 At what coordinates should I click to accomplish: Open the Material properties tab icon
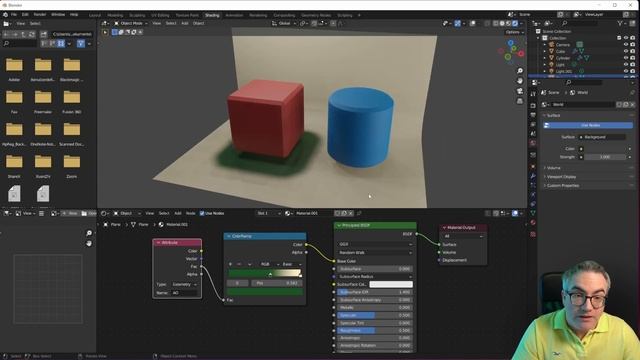coord(533,222)
